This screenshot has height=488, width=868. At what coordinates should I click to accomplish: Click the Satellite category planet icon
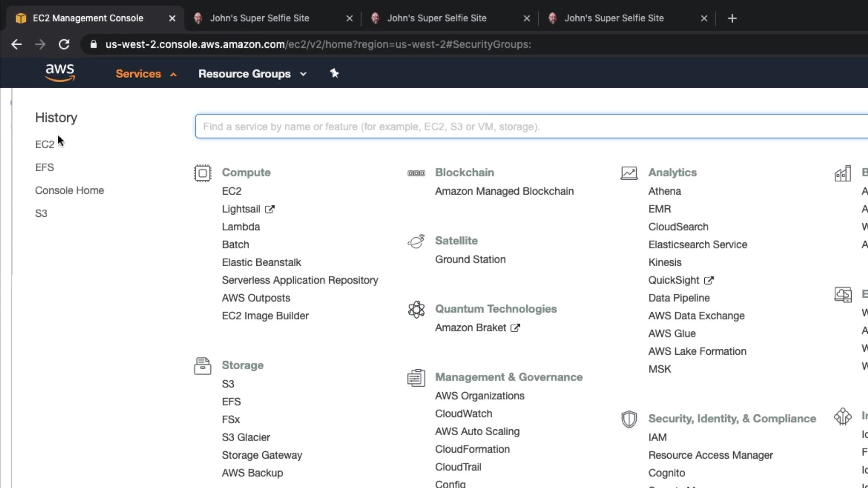(x=416, y=241)
